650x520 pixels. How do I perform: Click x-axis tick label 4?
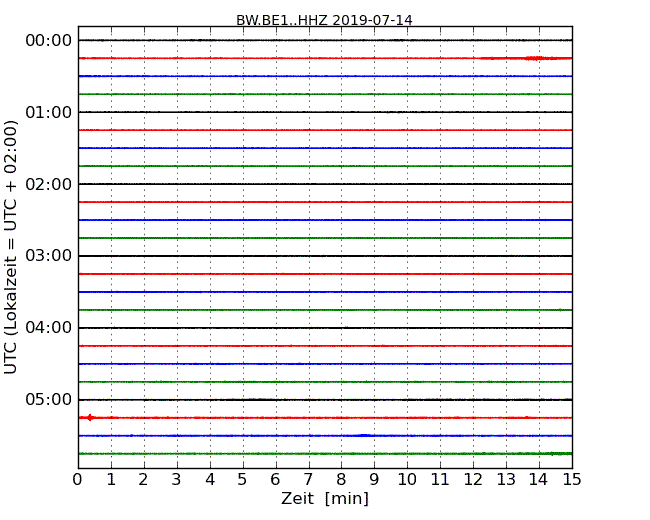(x=210, y=480)
